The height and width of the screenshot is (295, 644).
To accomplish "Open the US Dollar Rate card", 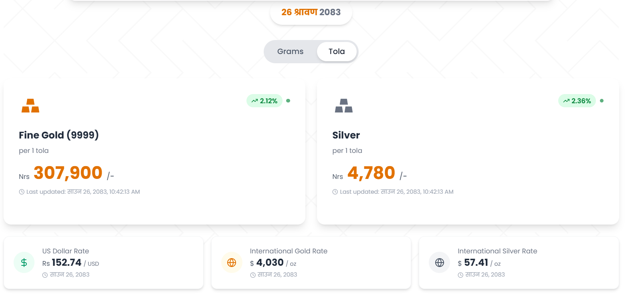I will coord(104,263).
